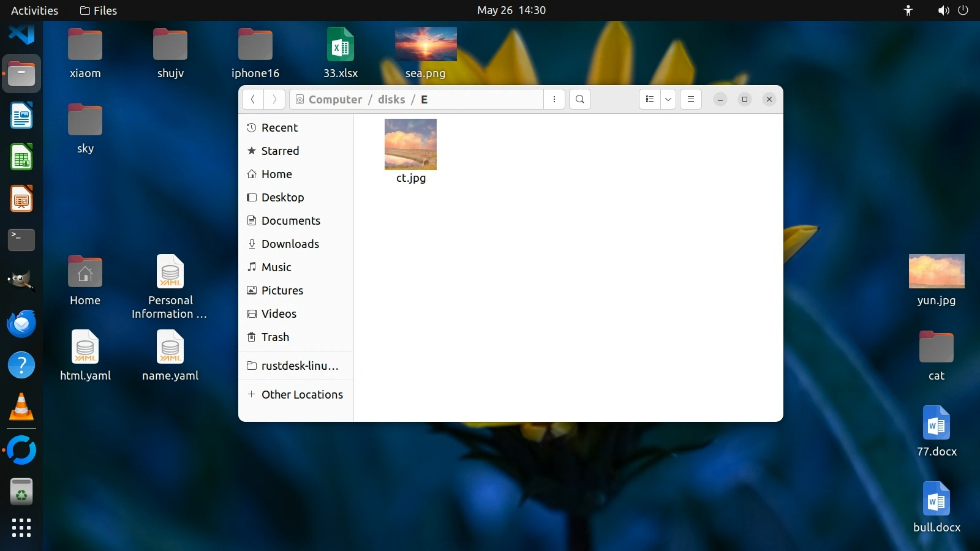Open the hamburger main menu
The height and width of the screenshot is (551, 980).
690,99
